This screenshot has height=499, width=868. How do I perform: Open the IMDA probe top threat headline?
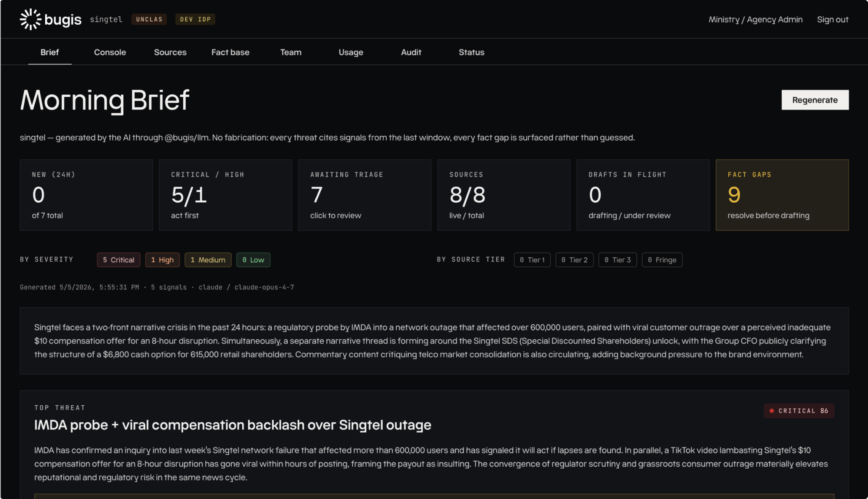[x=233, y=425]
